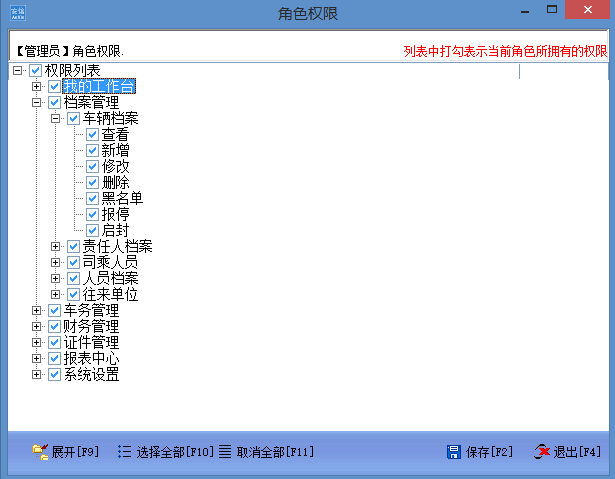Close the 角色权限 window
This screenshot has width=615, height=479.
[x=588, y=9]
